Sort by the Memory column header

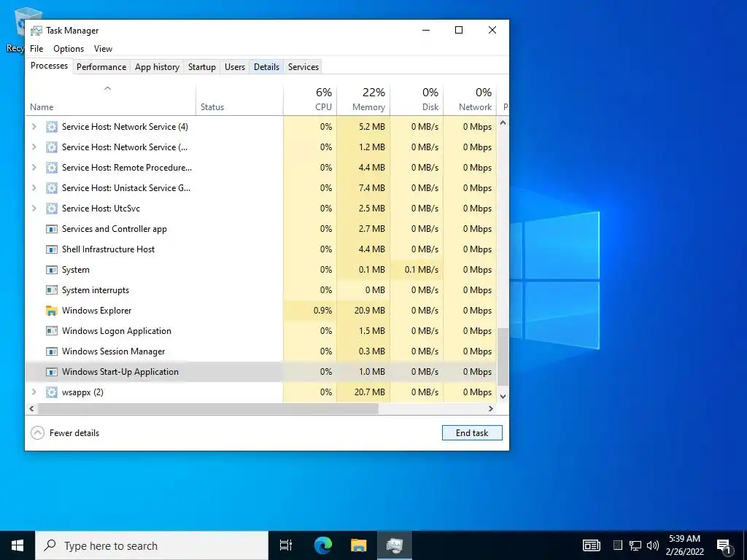[363, 100]
